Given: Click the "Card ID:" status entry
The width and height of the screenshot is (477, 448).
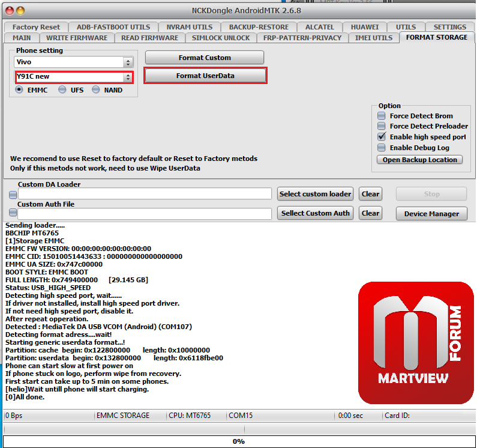Looking at the screenshot, I should click(397, 416).
